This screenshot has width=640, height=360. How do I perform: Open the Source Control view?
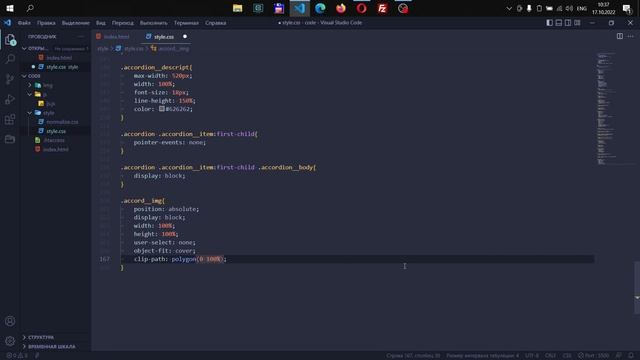coord(10,79)
